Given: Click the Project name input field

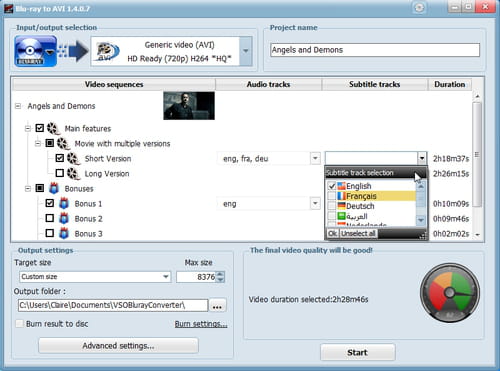Looking at the screenshot, I should click(375, 50).
